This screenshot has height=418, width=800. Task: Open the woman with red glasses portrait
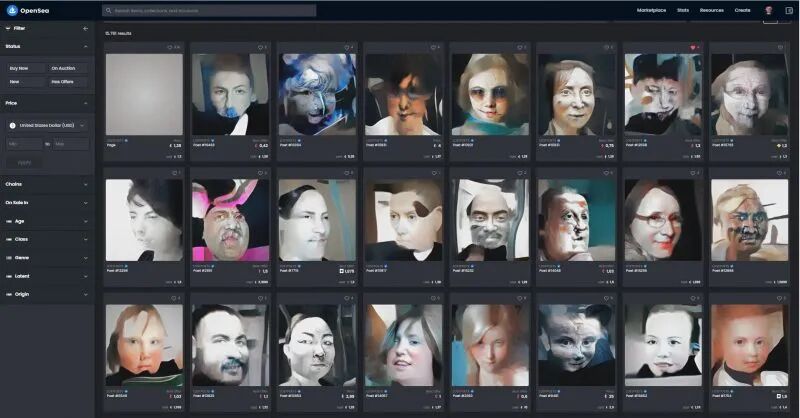pyautogui.click(x=663, y=220)
